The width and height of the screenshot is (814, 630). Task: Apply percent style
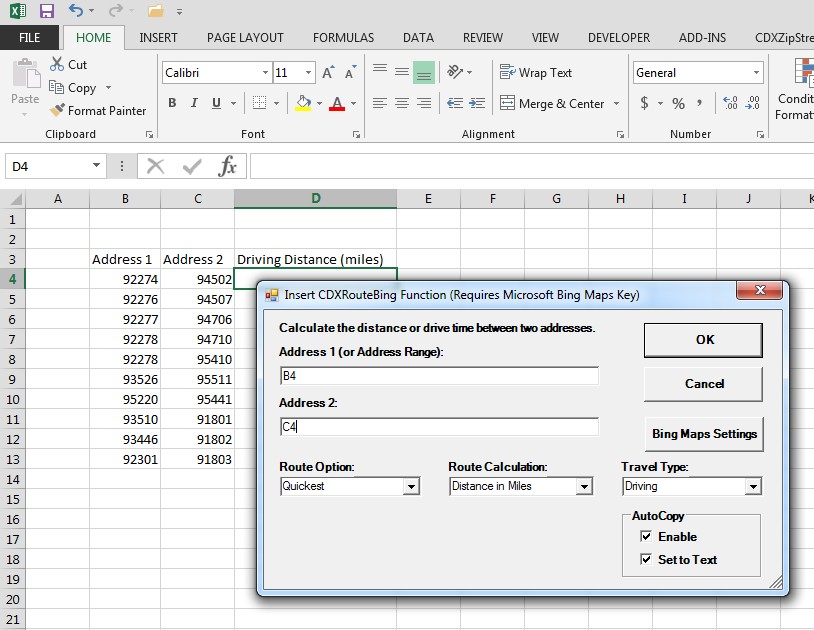[x=679, y=103]
